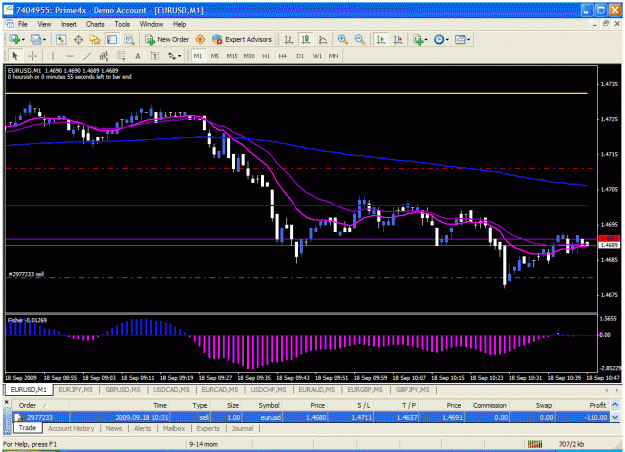Click the connection status bars icon

(535, 444)
